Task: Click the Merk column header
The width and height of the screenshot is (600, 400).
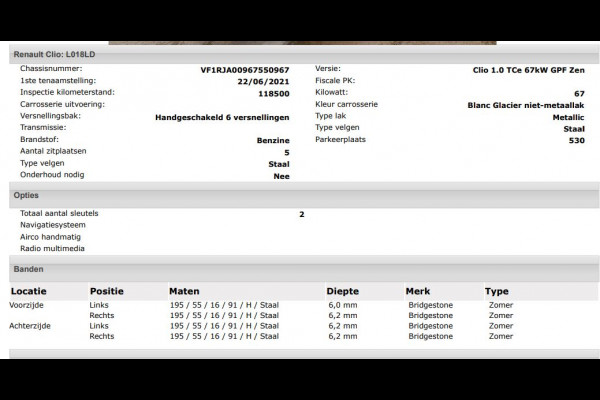Action: pyautogui.click(x=418, y=291)
